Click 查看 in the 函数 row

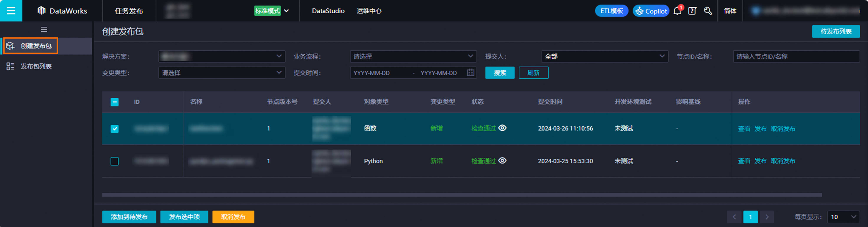(744, 129)
